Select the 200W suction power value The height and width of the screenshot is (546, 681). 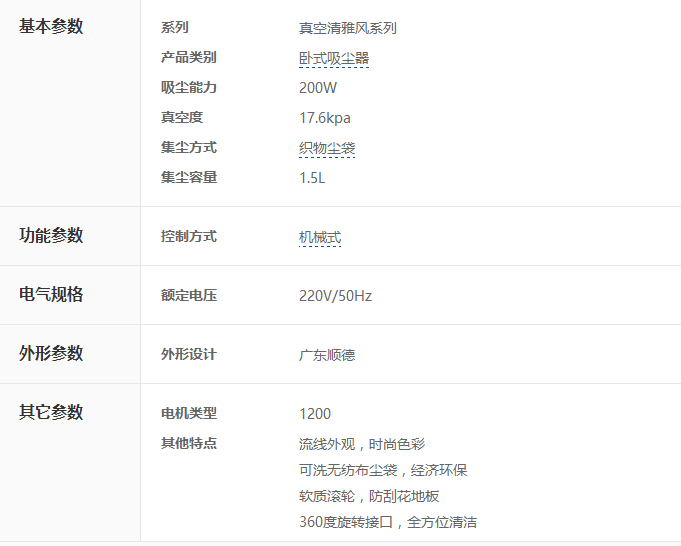pos(318,88)
